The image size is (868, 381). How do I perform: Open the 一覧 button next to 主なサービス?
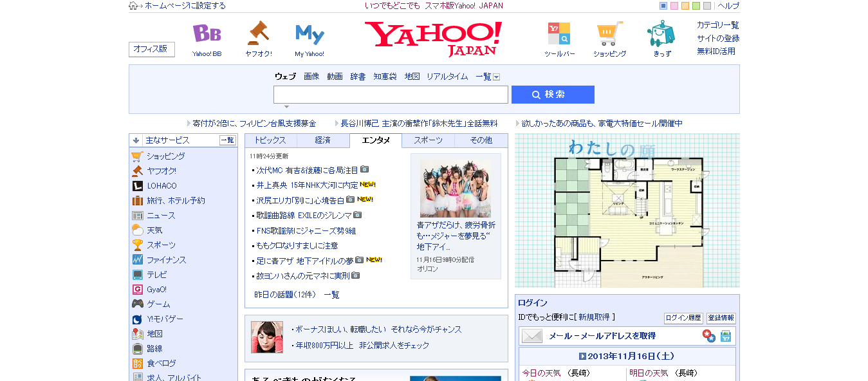pos(228,140)
